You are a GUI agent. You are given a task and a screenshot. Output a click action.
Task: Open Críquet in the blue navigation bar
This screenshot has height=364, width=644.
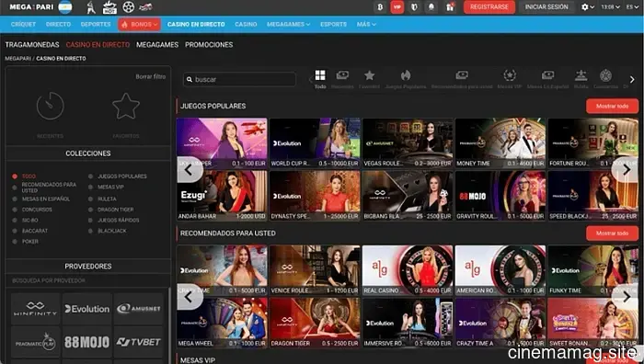tap(23, 24)
